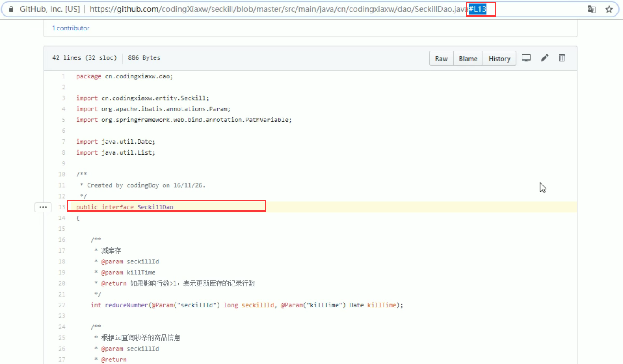This screenshot has height=364, width=623.
Task: Open the translate page icon
Action: pyautogui.click(x=591, y=10)
